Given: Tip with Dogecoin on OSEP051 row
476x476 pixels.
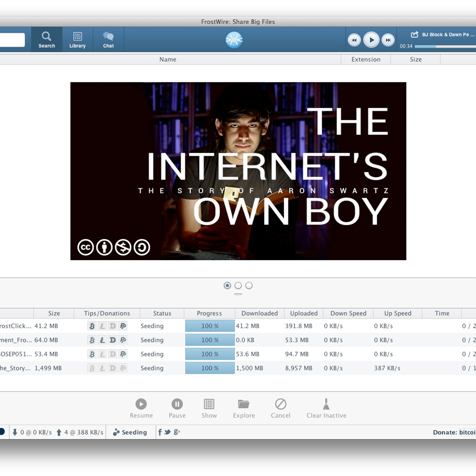Looking at the screenshot, I should point(112,354).
